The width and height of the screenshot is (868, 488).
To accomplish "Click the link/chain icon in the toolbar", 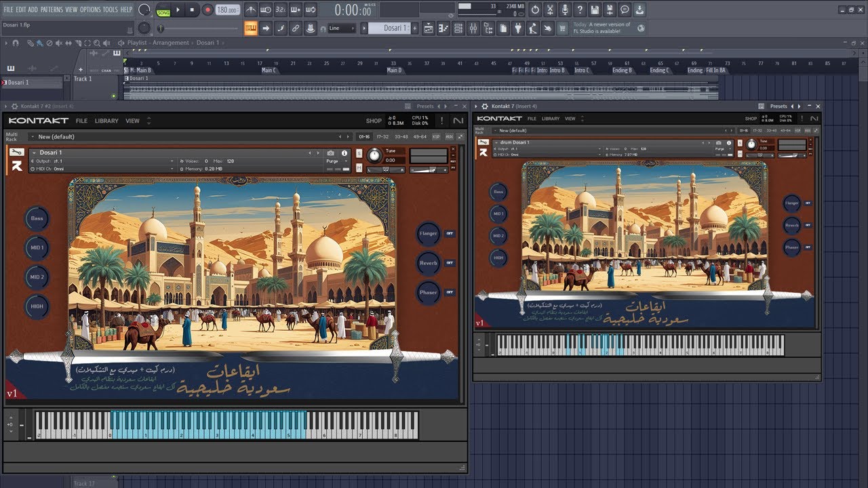I will tap(296, 28).
